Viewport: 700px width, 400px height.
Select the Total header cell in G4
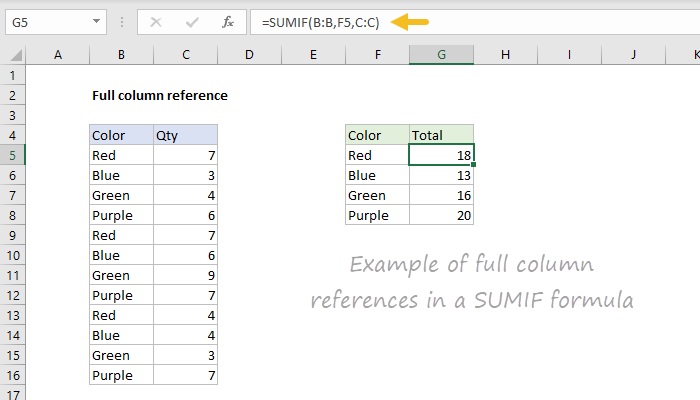(441, 135)
